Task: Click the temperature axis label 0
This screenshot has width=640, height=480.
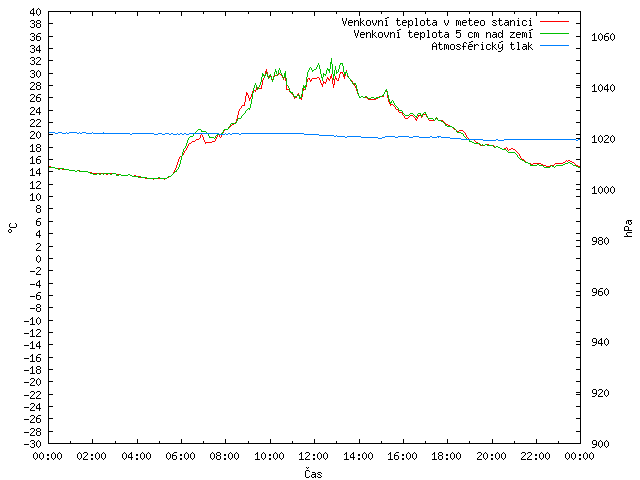Action: pos(38,259)
